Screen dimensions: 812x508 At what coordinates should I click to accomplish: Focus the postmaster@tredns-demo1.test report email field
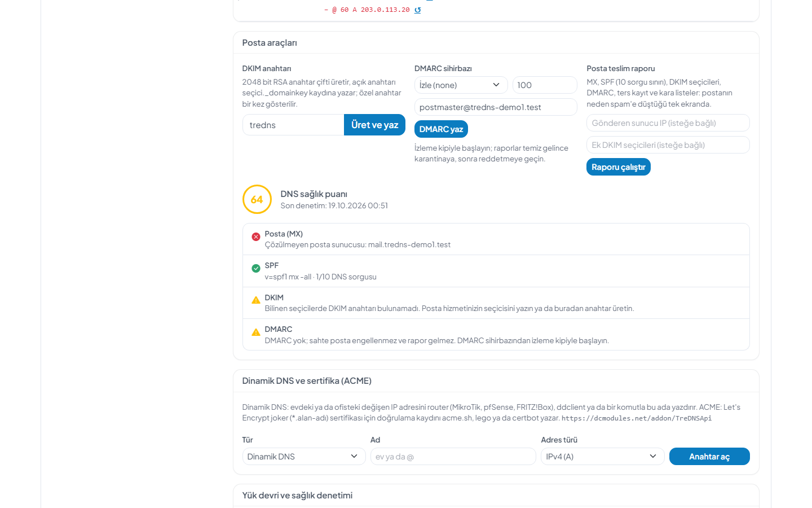click(x=496, y=107)
